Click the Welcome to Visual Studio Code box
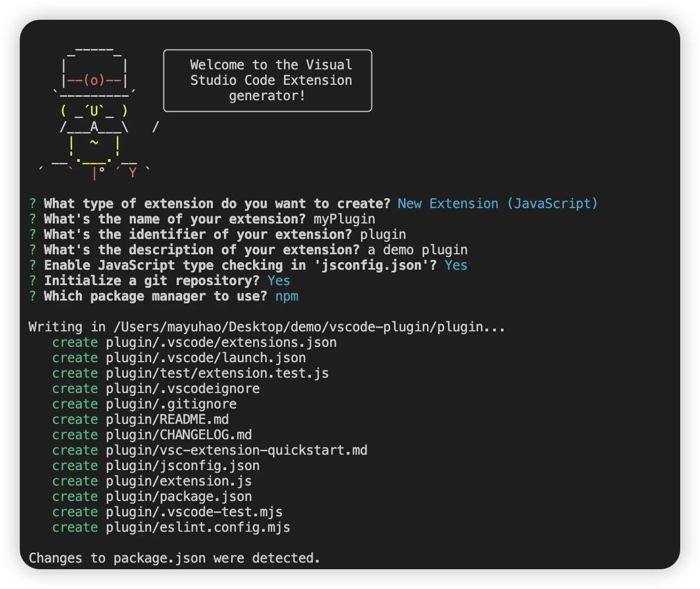Viewport: 700px width, 589px height. click(268, 80)
